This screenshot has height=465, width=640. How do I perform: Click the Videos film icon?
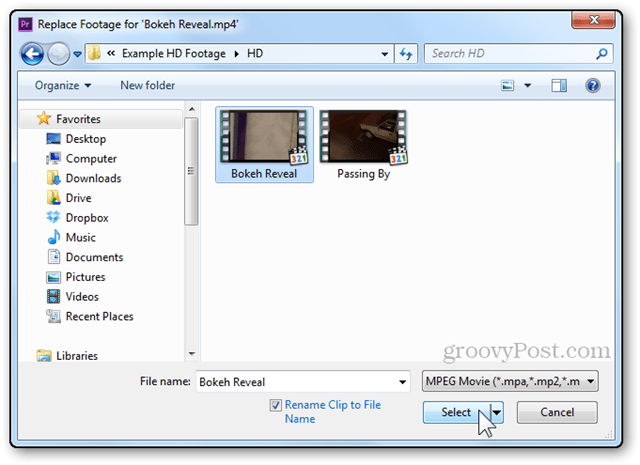tap(53, 296)
